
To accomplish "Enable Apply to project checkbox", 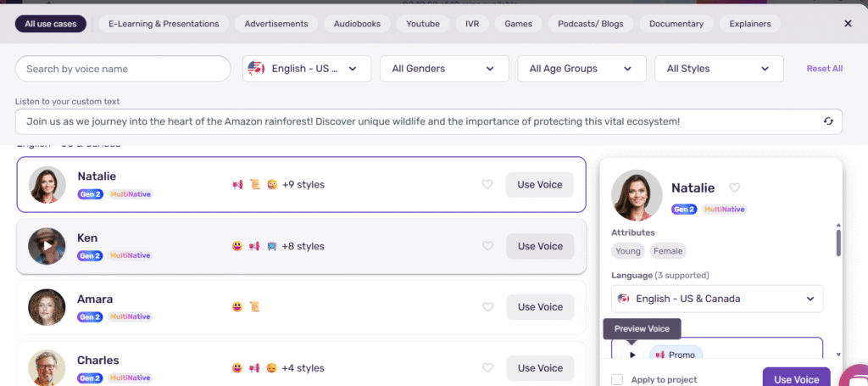I will point(617,379).
